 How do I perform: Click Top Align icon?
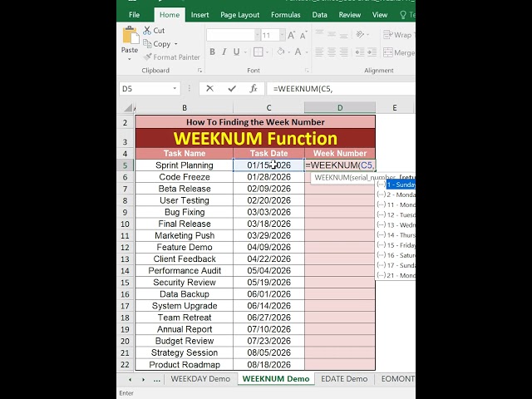pos(319,34)
